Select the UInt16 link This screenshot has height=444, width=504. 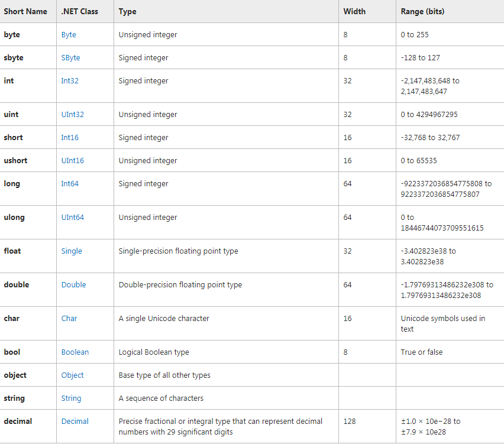click(72, 161)
